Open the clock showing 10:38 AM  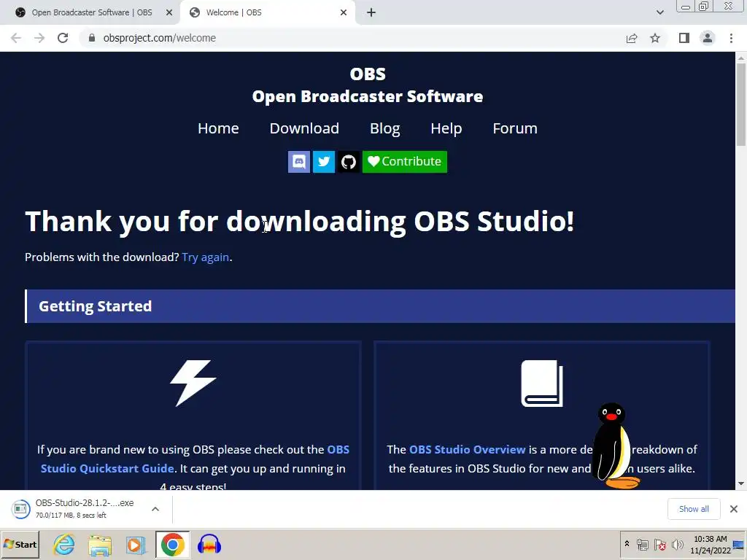click(711, 545)
